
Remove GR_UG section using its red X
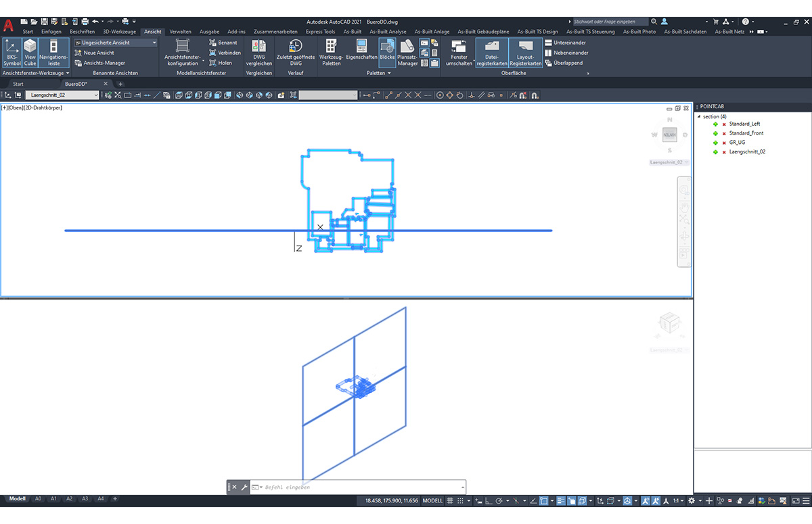(725, 143)
